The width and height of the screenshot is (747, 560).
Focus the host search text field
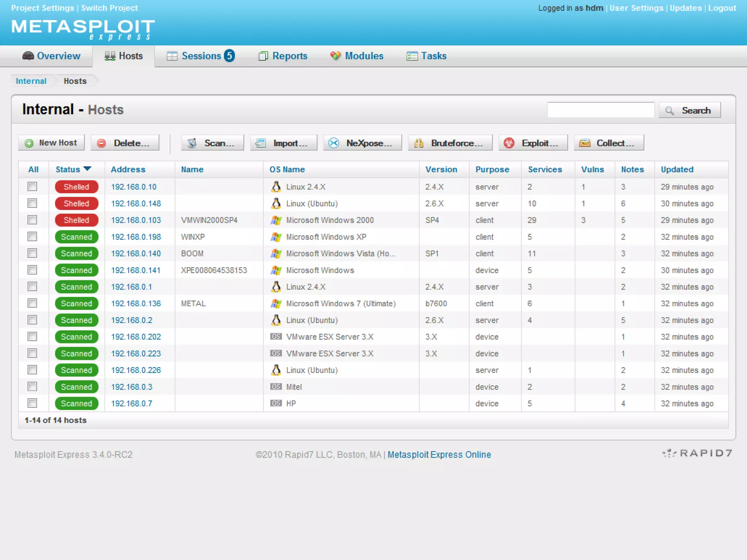[x=601, y=110]
